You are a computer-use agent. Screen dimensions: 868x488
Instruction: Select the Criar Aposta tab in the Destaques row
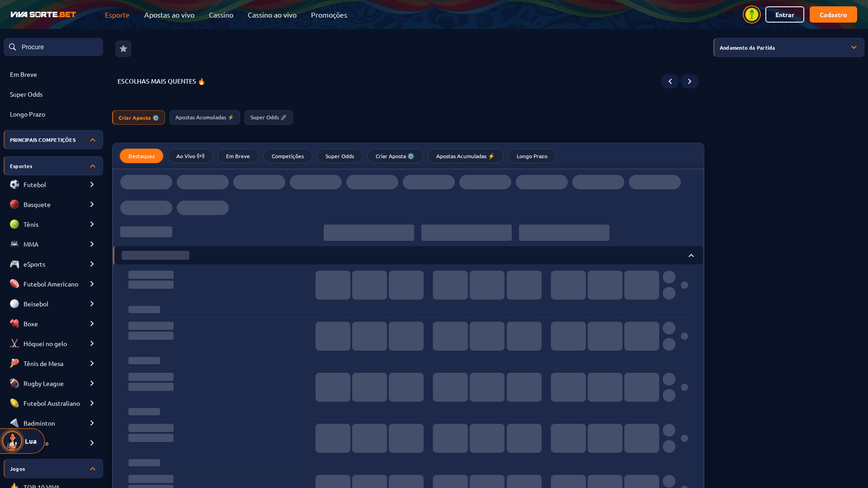[x=395, y=156]
